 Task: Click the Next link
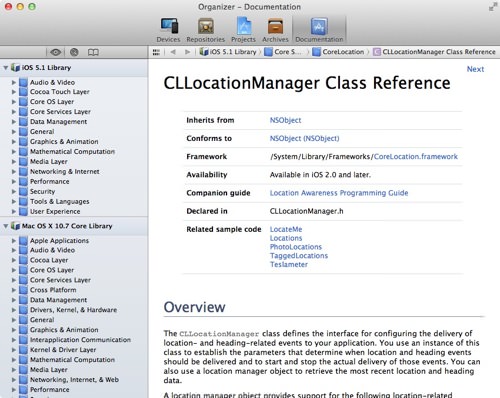(475, 69)
